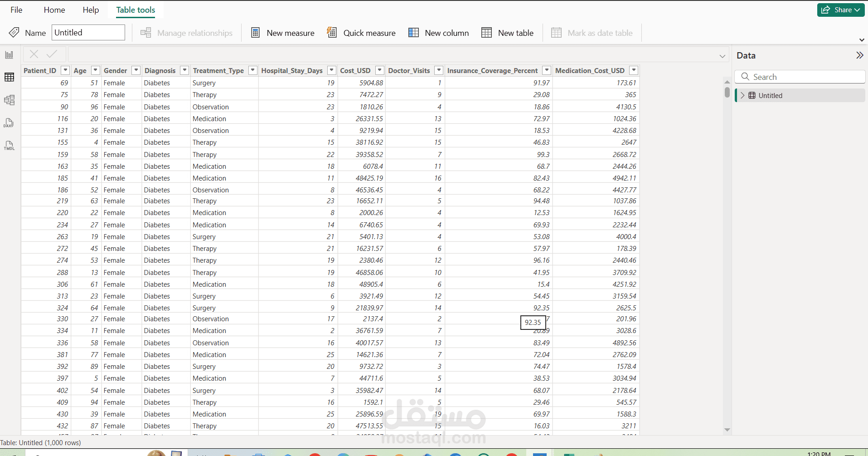
Task: Open the Gender column filter dropdown
Action: pos(136,70)
